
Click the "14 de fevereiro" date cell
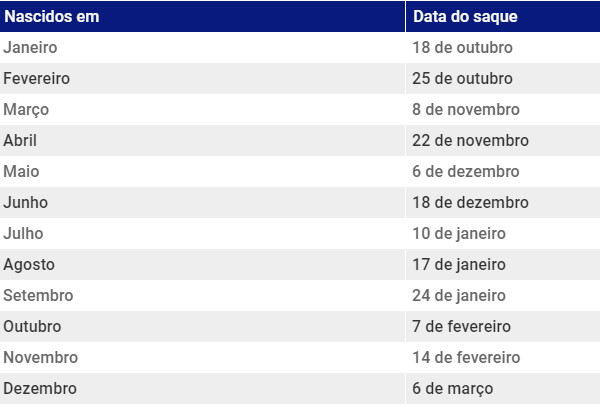pyautogui.click(x=466, y=357)
